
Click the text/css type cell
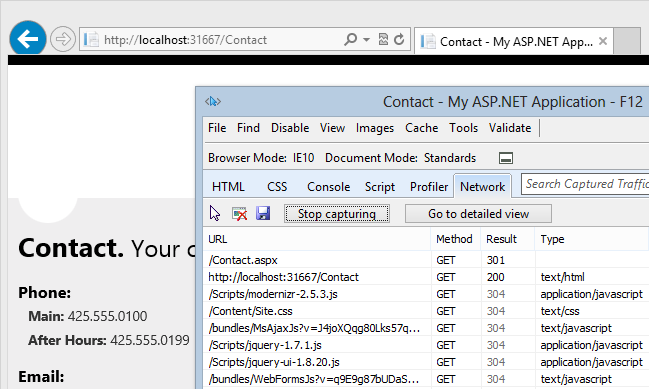(x=560, y=311)
